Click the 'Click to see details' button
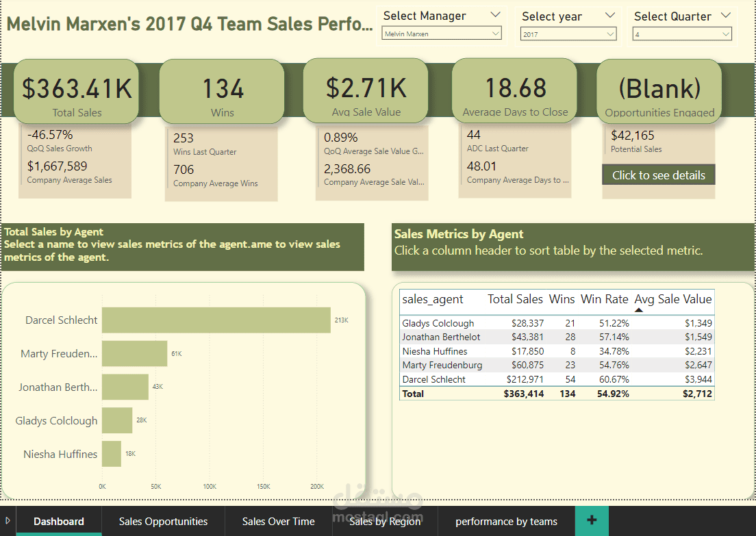 coord(658,175)
